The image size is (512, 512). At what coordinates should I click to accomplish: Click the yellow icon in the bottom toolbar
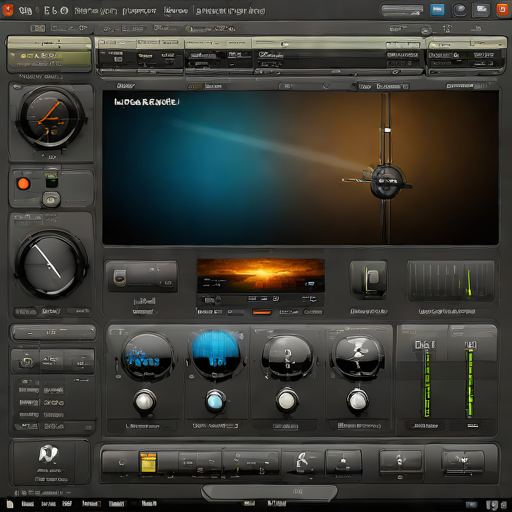148,462
